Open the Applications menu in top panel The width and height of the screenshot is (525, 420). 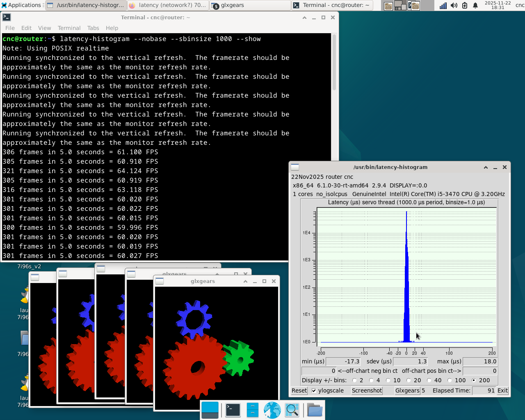click(x=21, y=5)
